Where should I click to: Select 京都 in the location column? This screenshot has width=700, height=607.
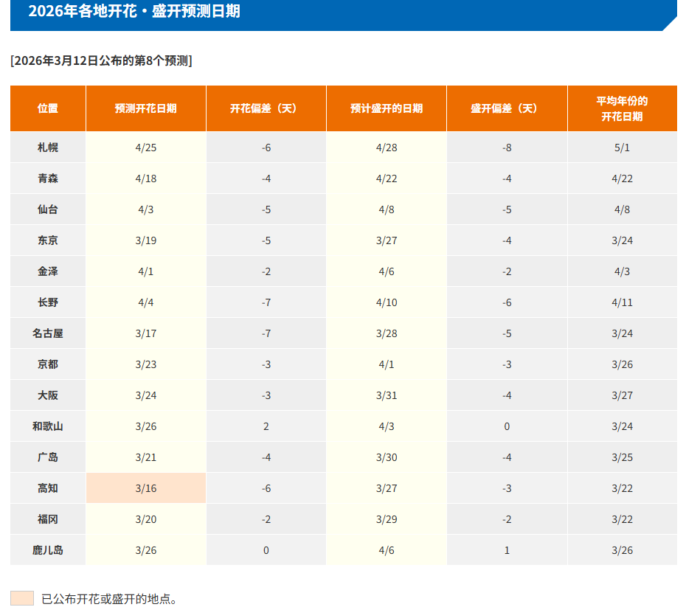tap(48, 364)
